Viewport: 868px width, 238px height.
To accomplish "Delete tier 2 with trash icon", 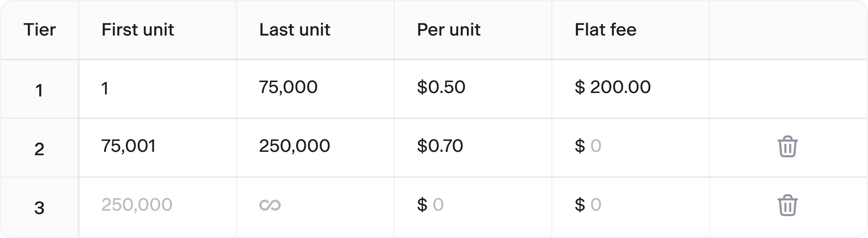I will 787,147.
